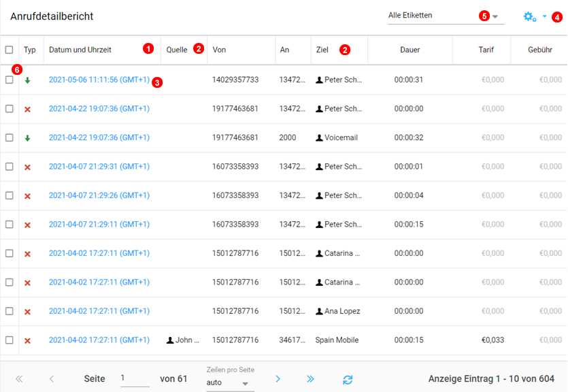The height and width of the screenshot is (392, 568).
Task: Click red missed-call icon for 21:29:31 call
Action: 28,167
